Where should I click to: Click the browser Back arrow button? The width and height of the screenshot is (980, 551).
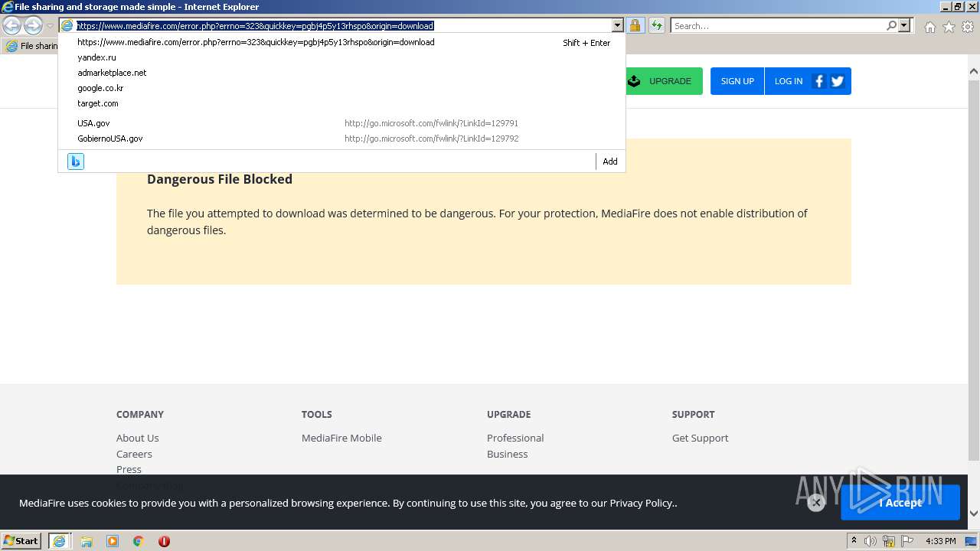[11, 25]
